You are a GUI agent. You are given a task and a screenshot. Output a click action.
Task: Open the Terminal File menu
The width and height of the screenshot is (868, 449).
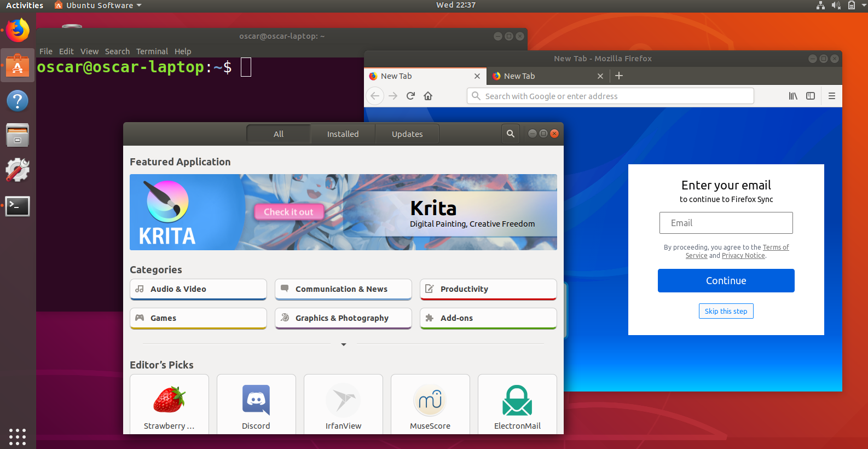tap(46, 51)
